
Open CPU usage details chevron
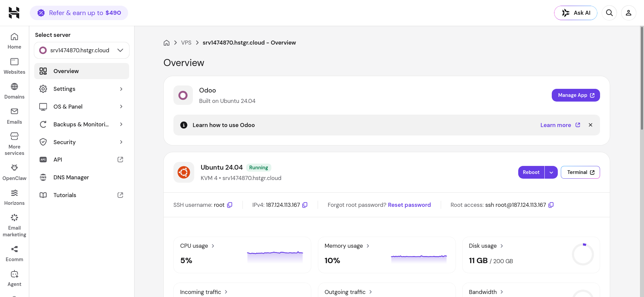pos(213,246)
